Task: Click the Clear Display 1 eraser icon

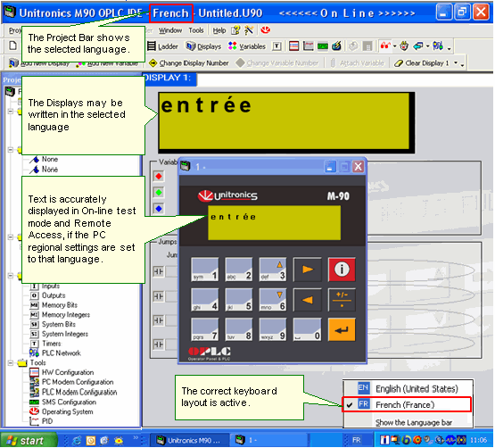Action: pos(399,63)
